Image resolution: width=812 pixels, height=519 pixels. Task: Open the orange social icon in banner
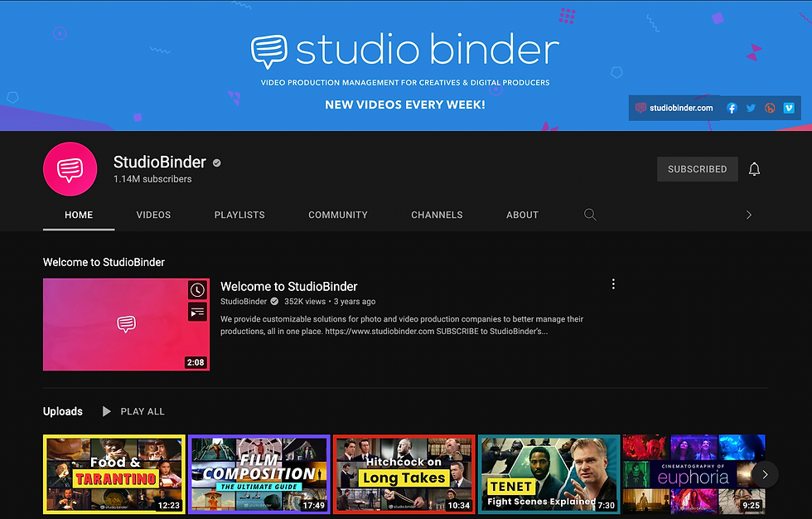770,109
